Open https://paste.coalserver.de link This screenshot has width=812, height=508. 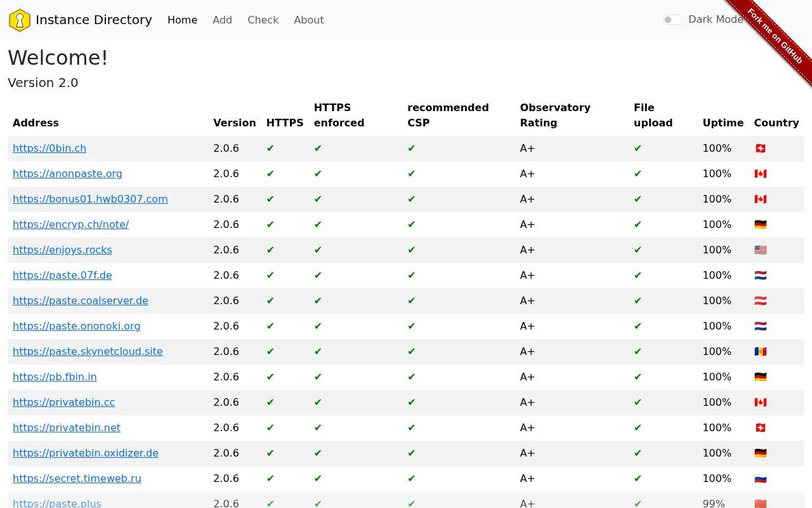click(81, 300)
